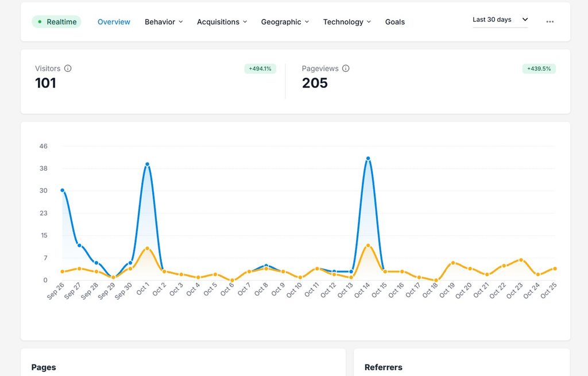Click the orange data point at Oct 25

tap(555, 268)
